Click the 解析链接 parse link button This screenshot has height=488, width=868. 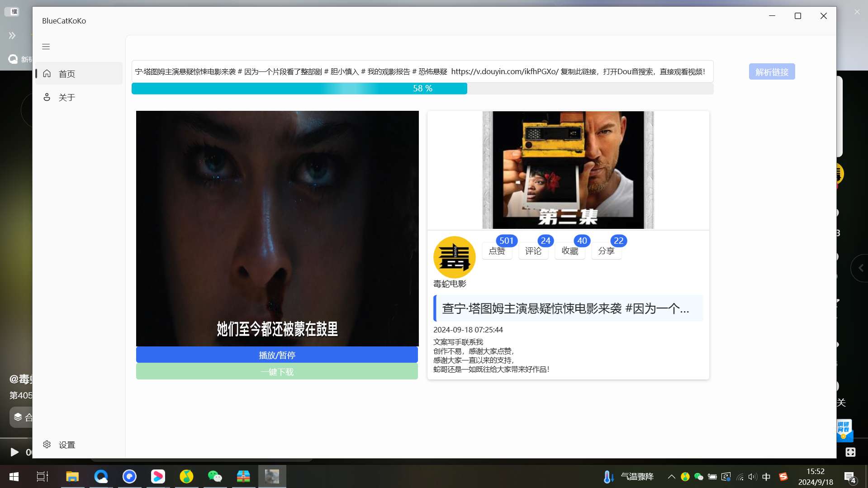(x=772, y=72)
